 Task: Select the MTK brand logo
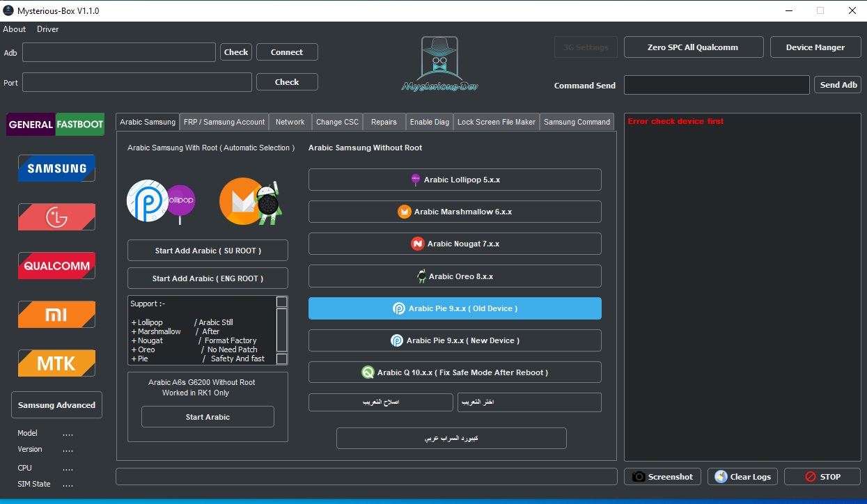tap(56, 363)
